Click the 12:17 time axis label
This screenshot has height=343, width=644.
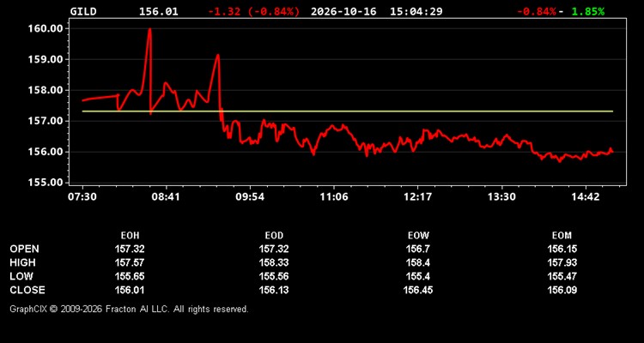point(417,197)
